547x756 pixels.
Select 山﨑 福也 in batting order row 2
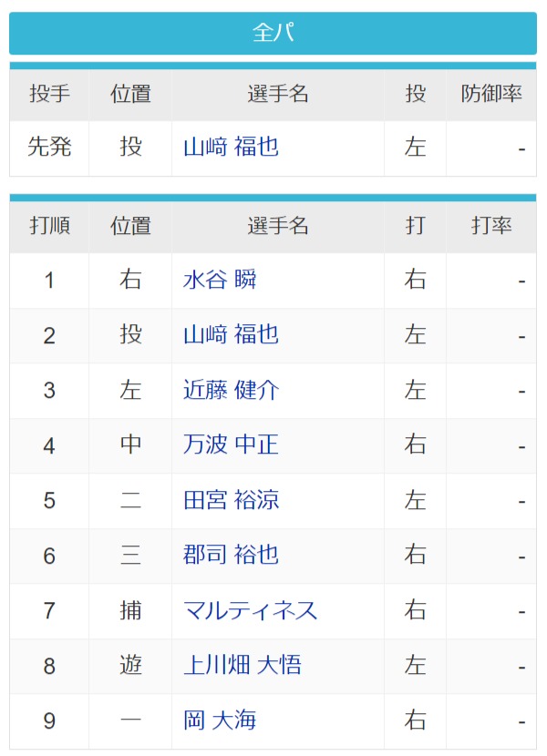click(x=231, y=335)
